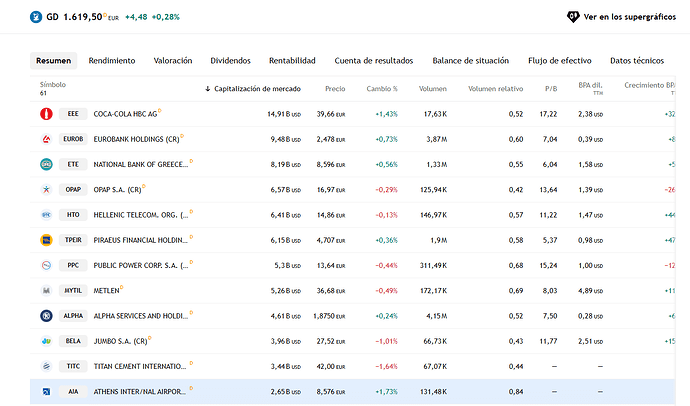Image resolution: width=690 pixels, height=406 pixels.
Task: Click the Alpha Services logo icon
Action: pyautogui.click(x=46, y=316)
